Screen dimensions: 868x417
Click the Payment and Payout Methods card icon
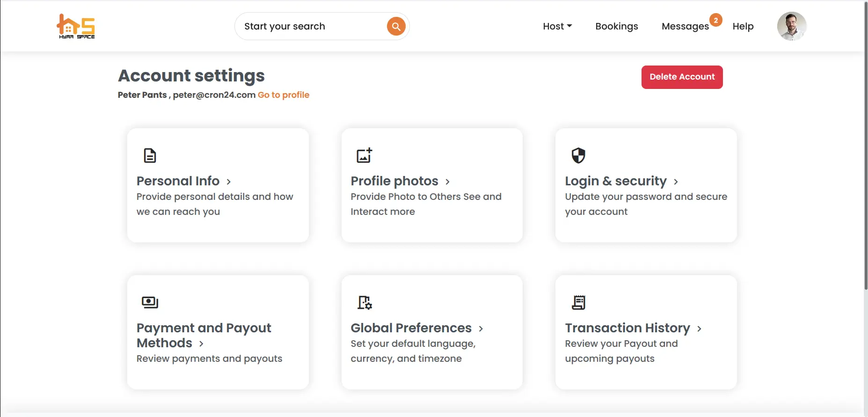click(x=150, y=302)
